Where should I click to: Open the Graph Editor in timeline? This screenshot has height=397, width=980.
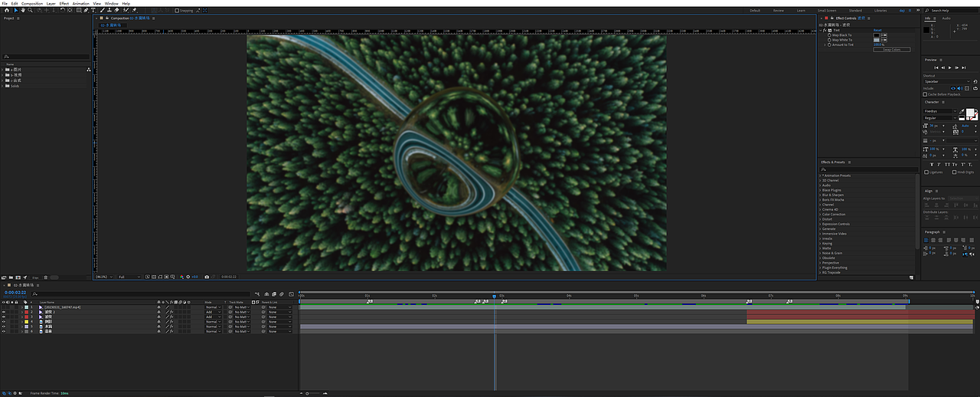click(x=291, y=294)
